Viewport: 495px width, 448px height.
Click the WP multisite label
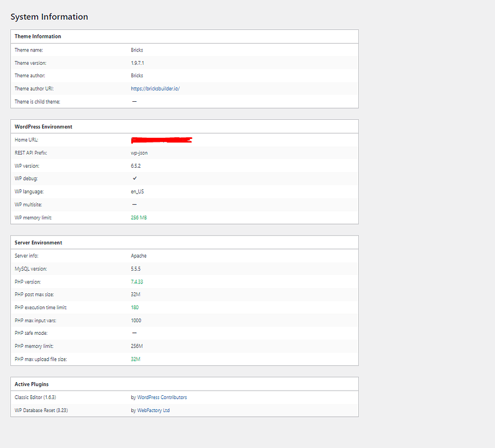(28, 205)
